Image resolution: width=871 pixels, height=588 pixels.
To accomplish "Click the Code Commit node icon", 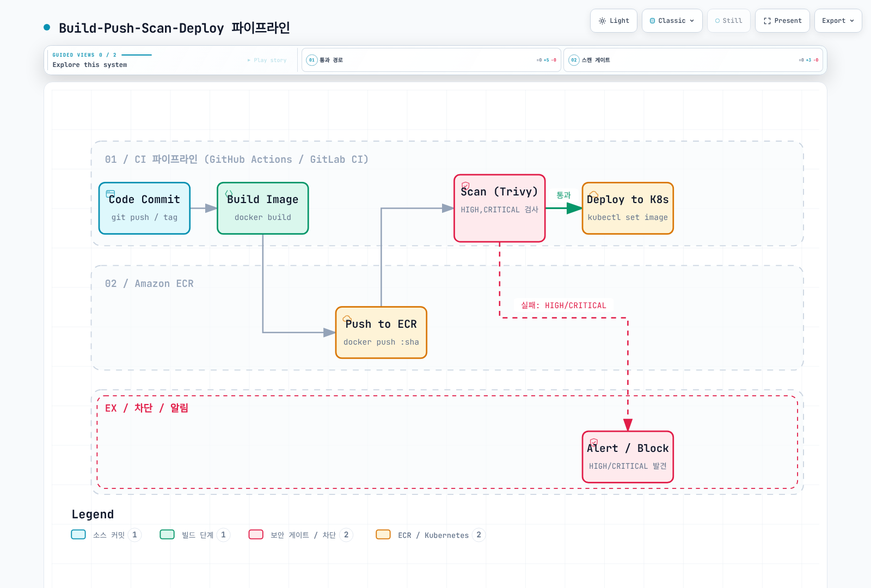I will [111, 193].
